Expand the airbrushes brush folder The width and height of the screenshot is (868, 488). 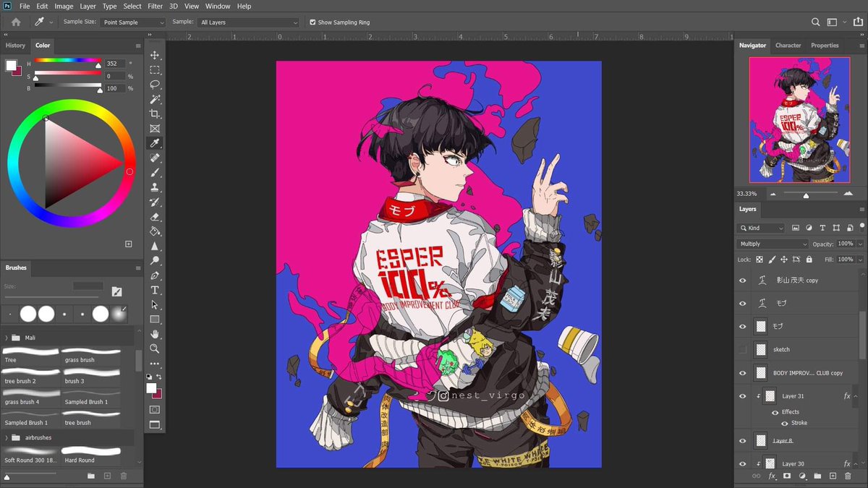(7, 437)
